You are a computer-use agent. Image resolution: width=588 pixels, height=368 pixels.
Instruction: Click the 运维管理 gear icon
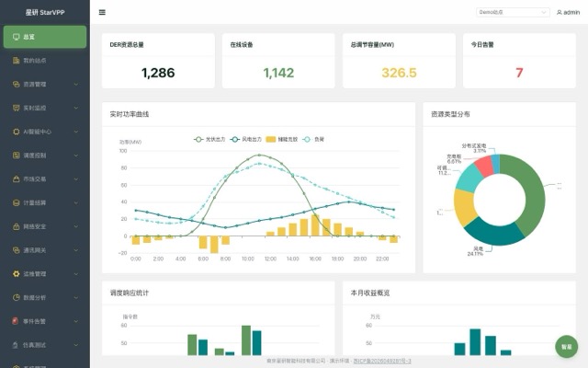click(x=17, y=274)
